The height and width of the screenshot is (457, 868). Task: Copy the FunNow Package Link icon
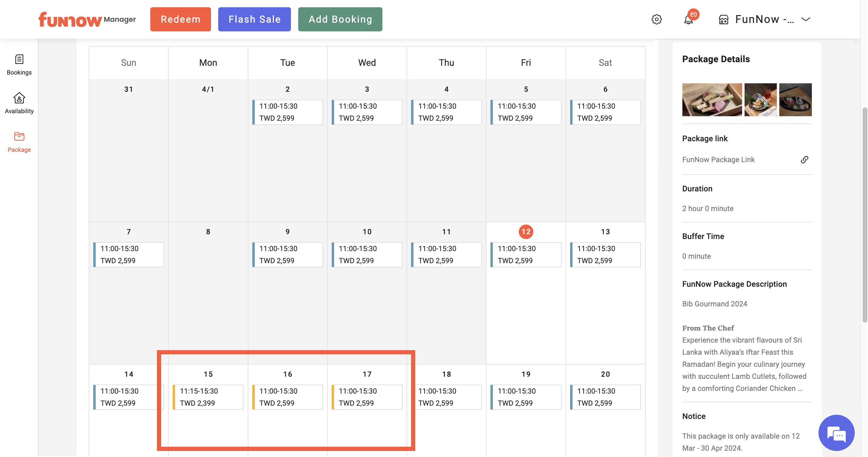[805, 159]
